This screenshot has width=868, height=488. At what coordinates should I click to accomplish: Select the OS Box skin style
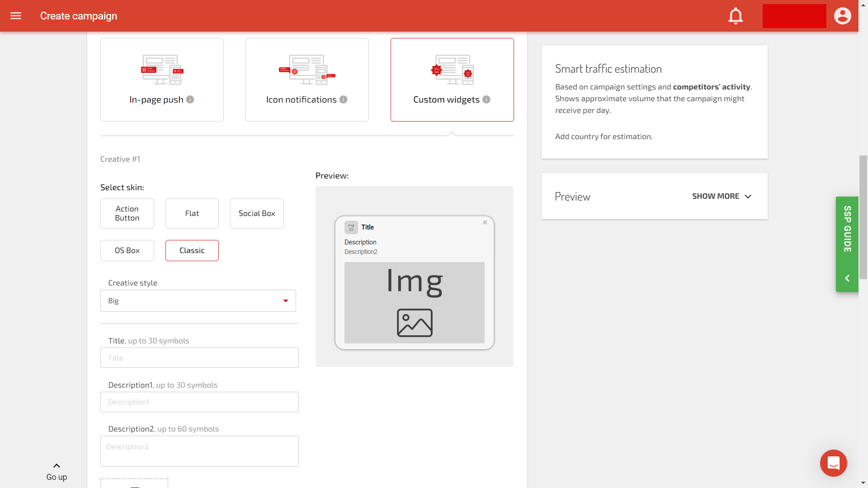click(127, 250)
